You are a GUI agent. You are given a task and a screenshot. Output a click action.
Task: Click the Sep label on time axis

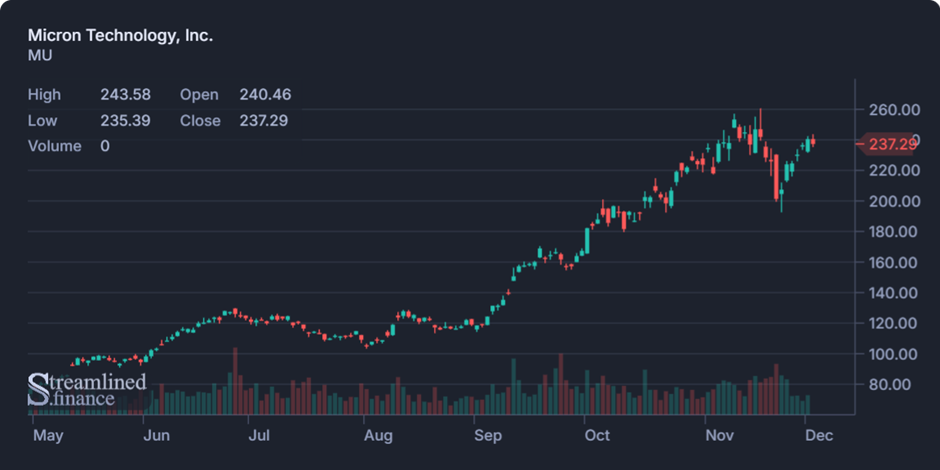point(487,436)
